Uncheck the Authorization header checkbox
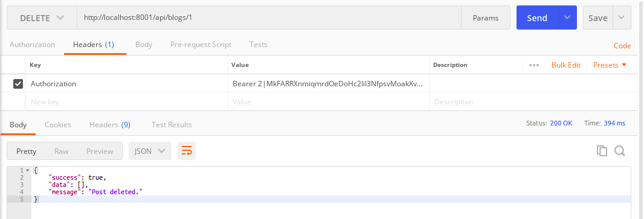 click(x=18, y=84)
